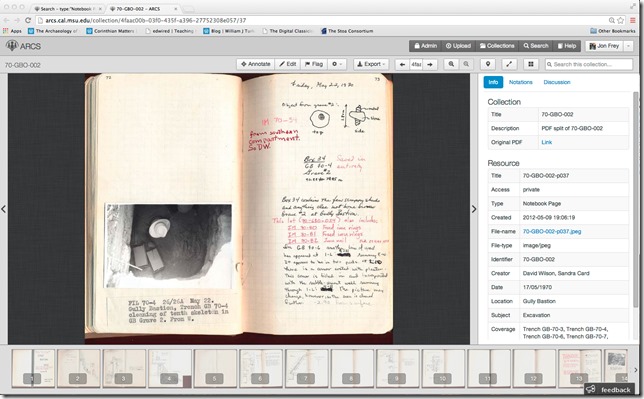
Task: Click the browser forward arrow
Action: pyautogui.click(x=17, y=20)
